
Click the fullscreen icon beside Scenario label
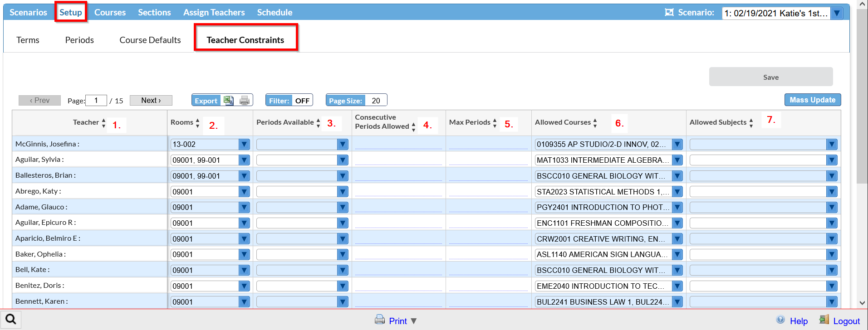[669, 12]
